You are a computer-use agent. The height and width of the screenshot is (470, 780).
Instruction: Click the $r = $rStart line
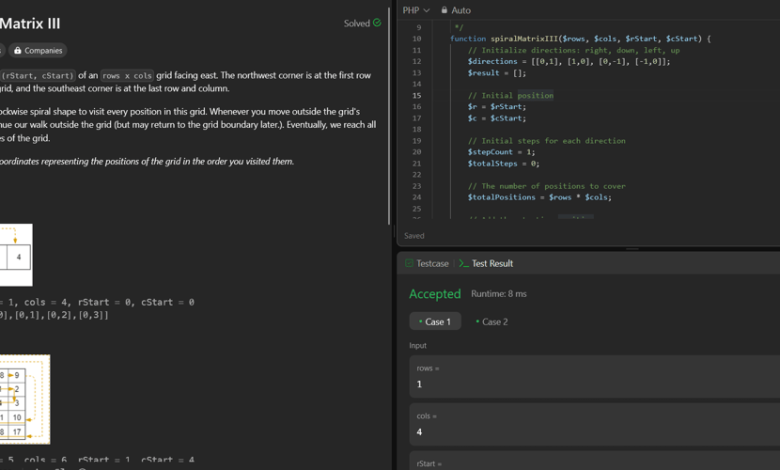[496, 106]
